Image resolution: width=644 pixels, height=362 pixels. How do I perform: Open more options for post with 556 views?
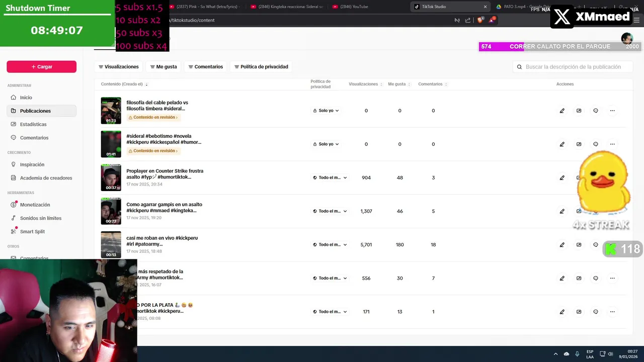tap(612, 278)
